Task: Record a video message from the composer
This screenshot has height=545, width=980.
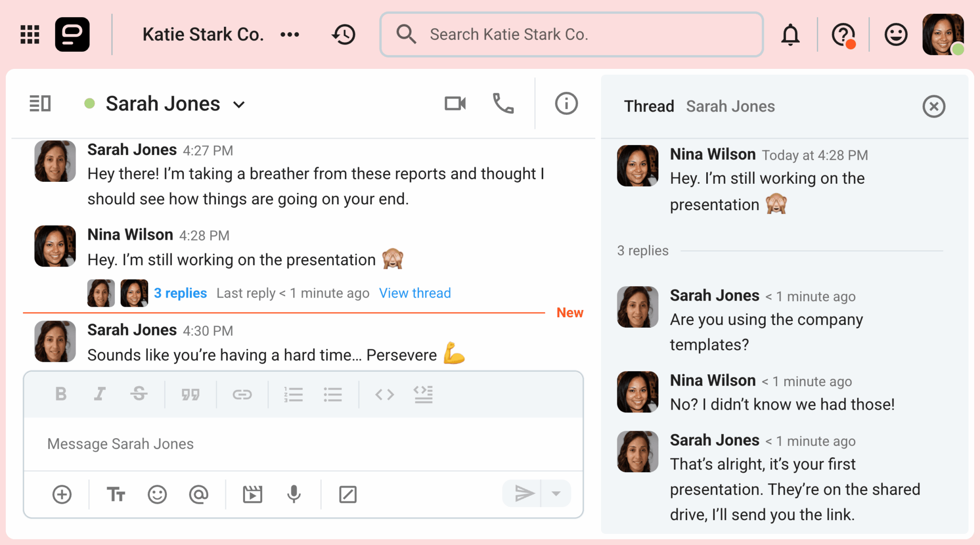Action: (253, 494)
